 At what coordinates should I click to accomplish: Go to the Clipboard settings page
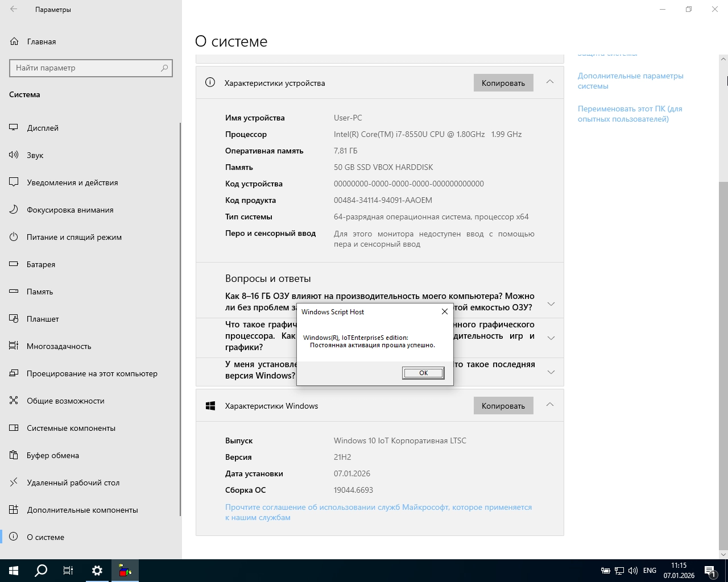point(53,455)
